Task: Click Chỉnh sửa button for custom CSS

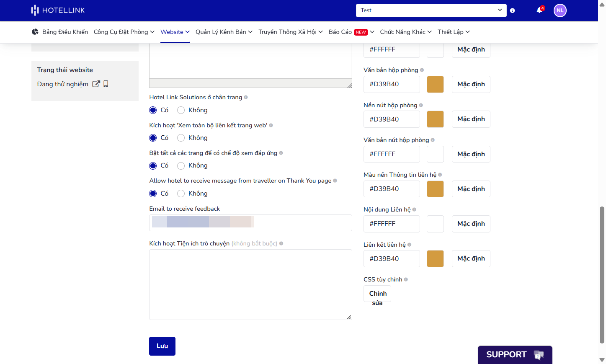Action: tap(377, 294)
